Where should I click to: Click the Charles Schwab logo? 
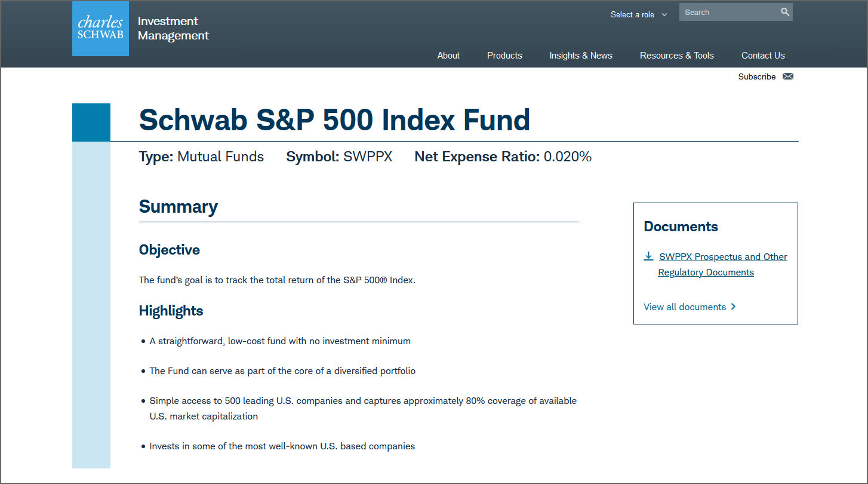coord(100,29)
